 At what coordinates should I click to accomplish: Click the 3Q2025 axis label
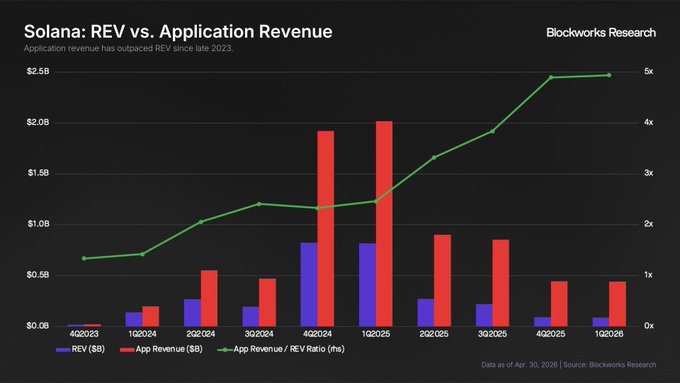492,334
